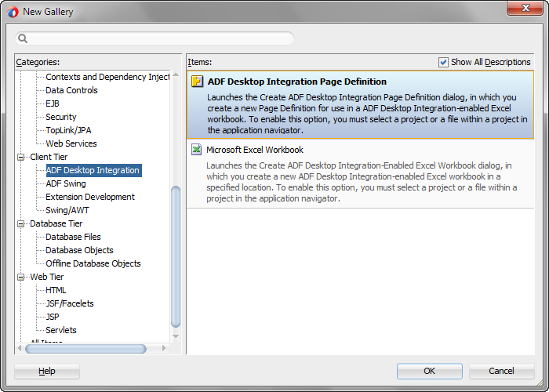Close the New Gallery dialog
This screenshot has height=392, width=549.
[x=525, y=8]
